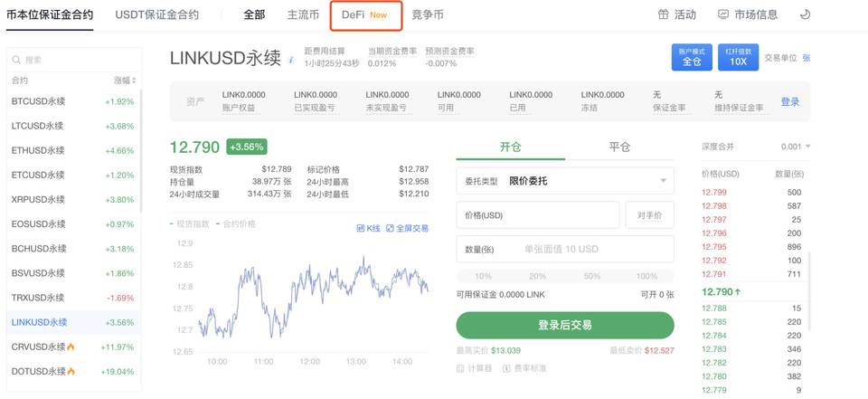Select LTCUSD永续 contract
The image size is (868, 399).
coord(74,126)
